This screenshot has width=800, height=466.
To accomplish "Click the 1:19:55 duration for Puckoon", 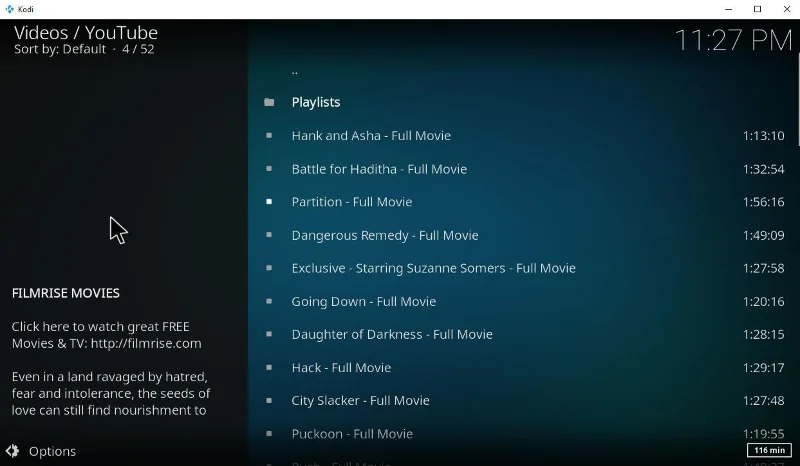I will click(763, 434).
